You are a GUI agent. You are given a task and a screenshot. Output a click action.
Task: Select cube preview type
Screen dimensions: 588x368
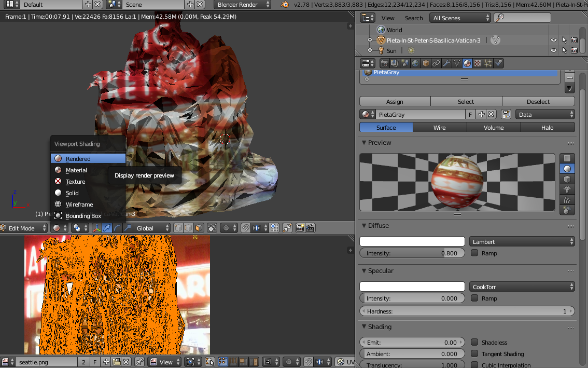[567, 179]
